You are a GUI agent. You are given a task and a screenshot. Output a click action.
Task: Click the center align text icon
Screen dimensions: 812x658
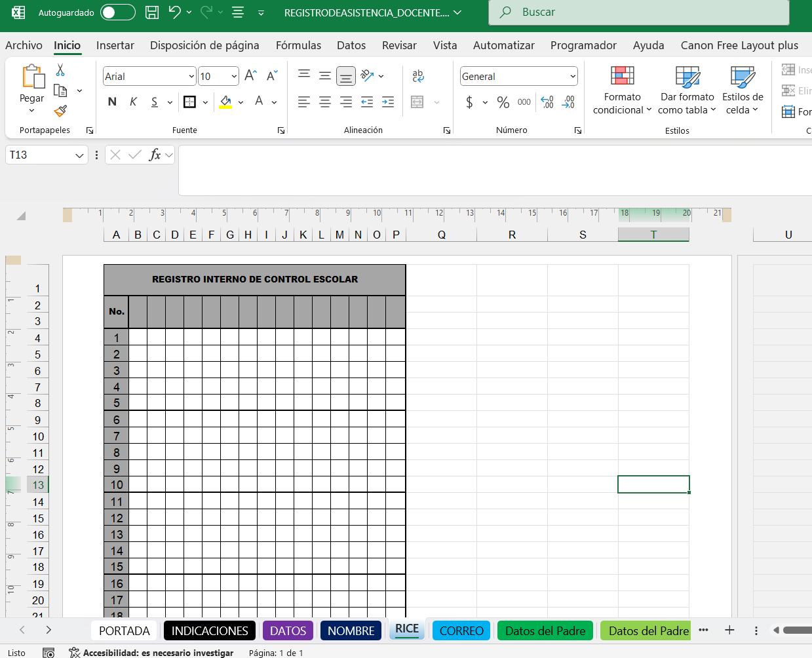point(325,102)
